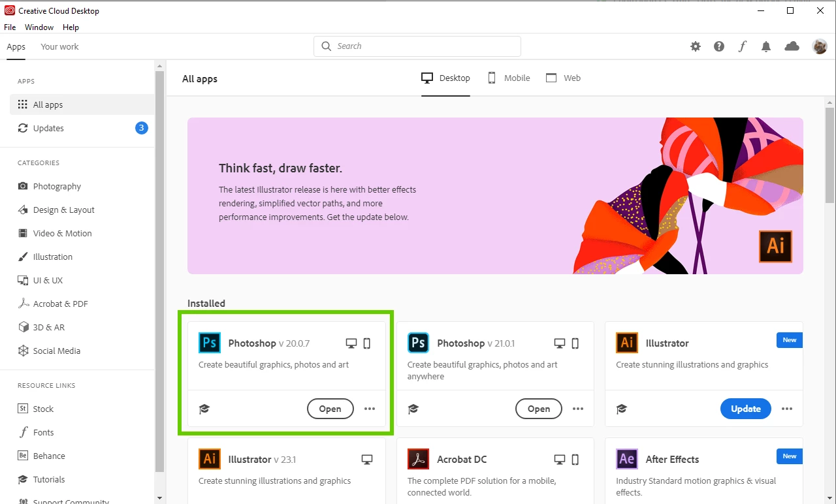
Task: Click the New badge on Illustrator card
Action: pos(790,340)
